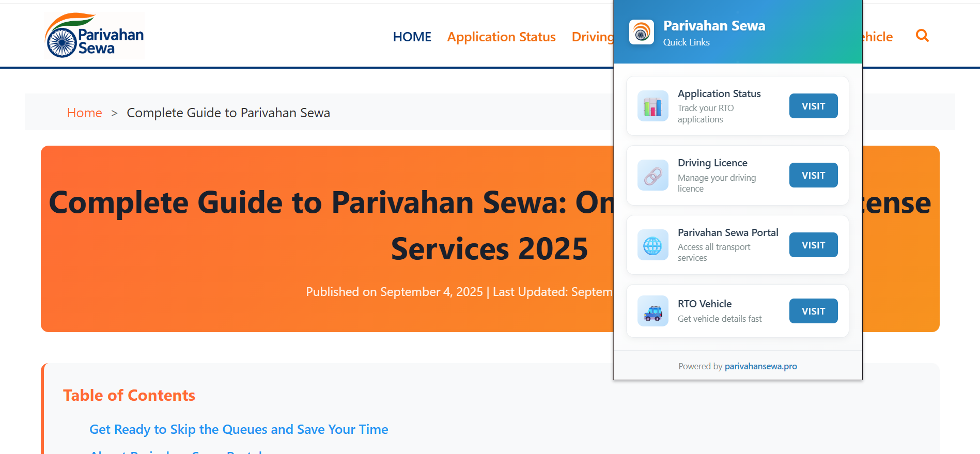The width and height of the screenshot is (980, 454).
Task: Click the Parivahan Sewa popup logo icon
Action: 642,32
